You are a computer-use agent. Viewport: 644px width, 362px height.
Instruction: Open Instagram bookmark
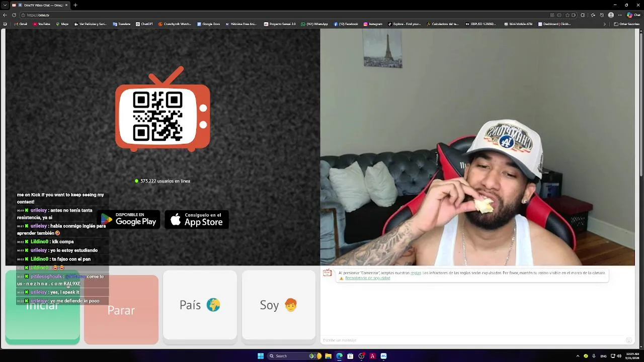point(373,24)
